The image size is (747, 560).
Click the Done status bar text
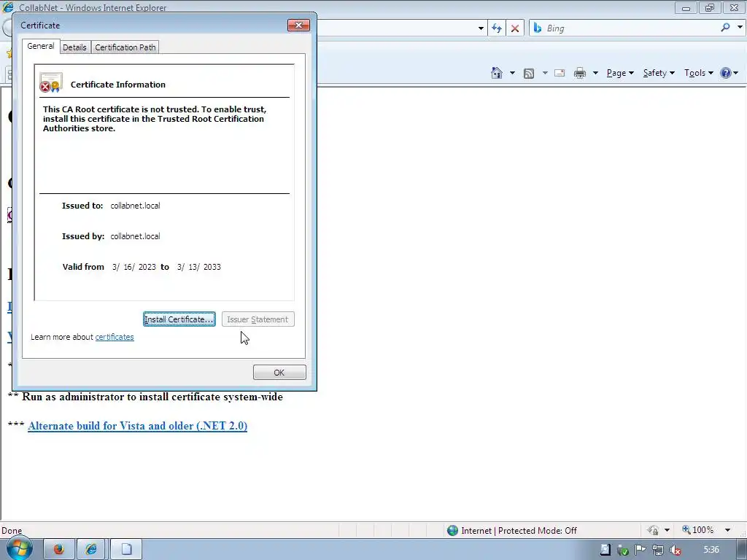pyautogui.click(x=12, y=531)
